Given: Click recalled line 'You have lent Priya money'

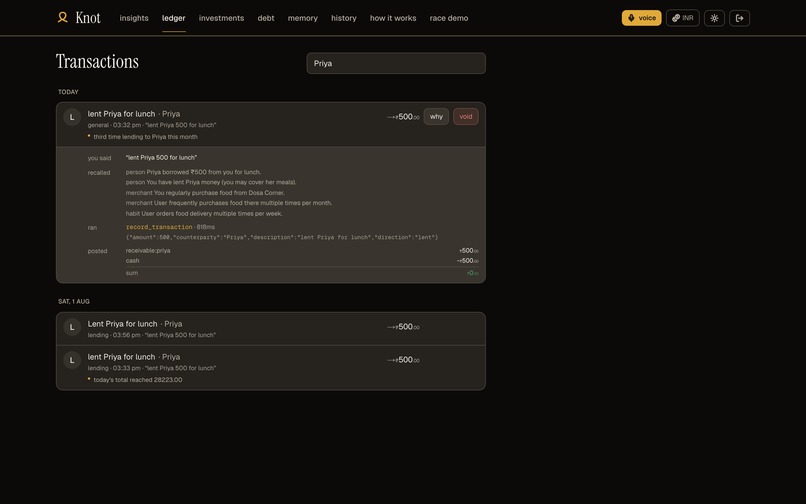Looking at the screenshot, I should point(211,183).
